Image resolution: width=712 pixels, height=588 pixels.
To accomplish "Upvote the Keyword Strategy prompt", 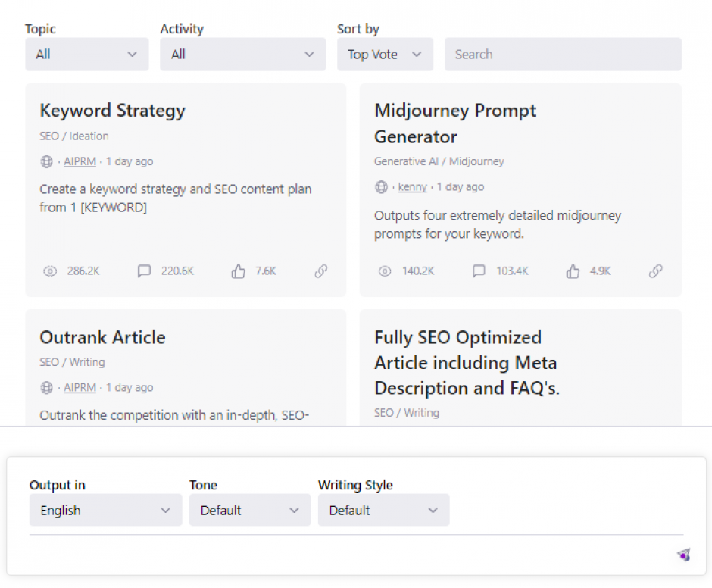I will [237, 271].
